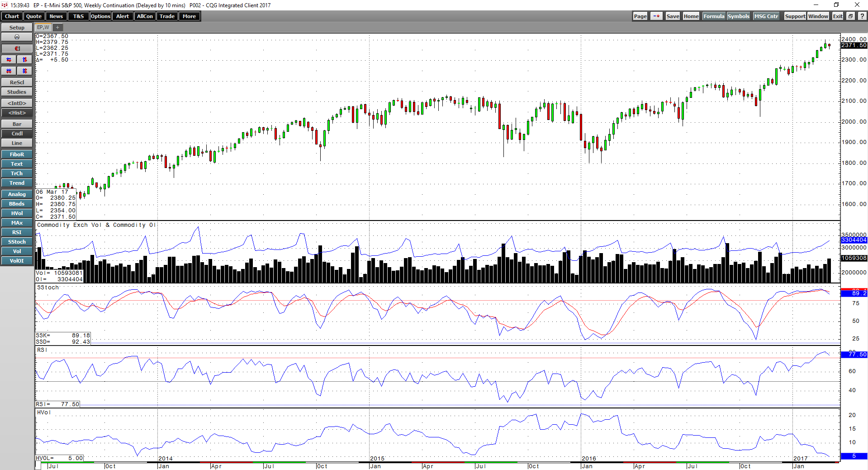Click the RSI 77.50 value label
This screenshot has height=470, width=868.
point(854,355)
